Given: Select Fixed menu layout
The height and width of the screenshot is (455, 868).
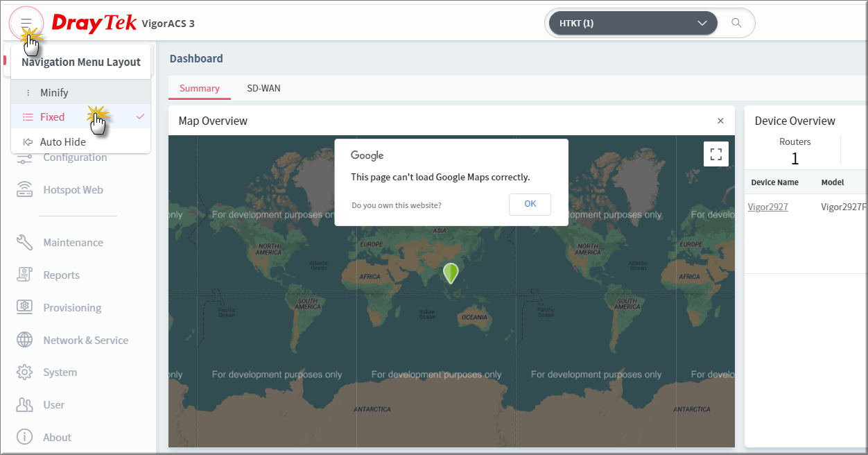Looking at the screenshot, I should tap(80, 117).
